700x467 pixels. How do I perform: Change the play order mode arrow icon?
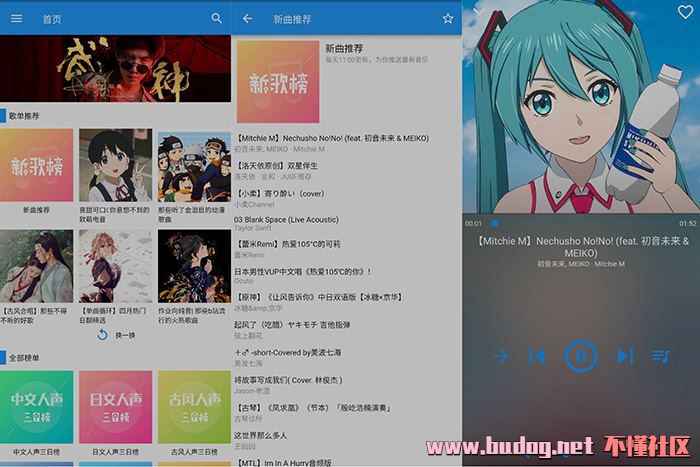501,356
